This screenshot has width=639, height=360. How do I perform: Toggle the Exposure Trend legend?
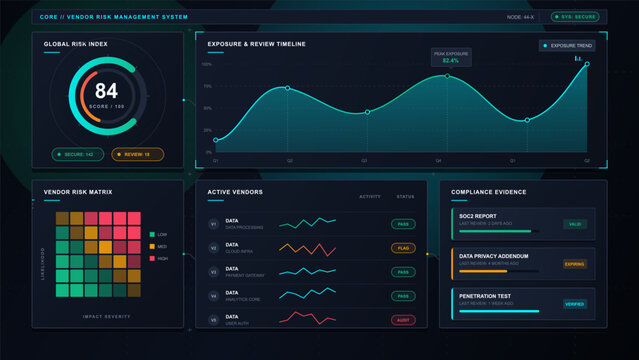[x=567, y=46]
